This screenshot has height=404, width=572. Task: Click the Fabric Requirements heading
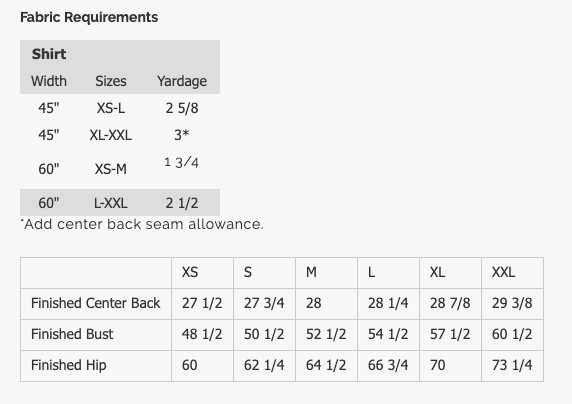click(x=89, y=17)
